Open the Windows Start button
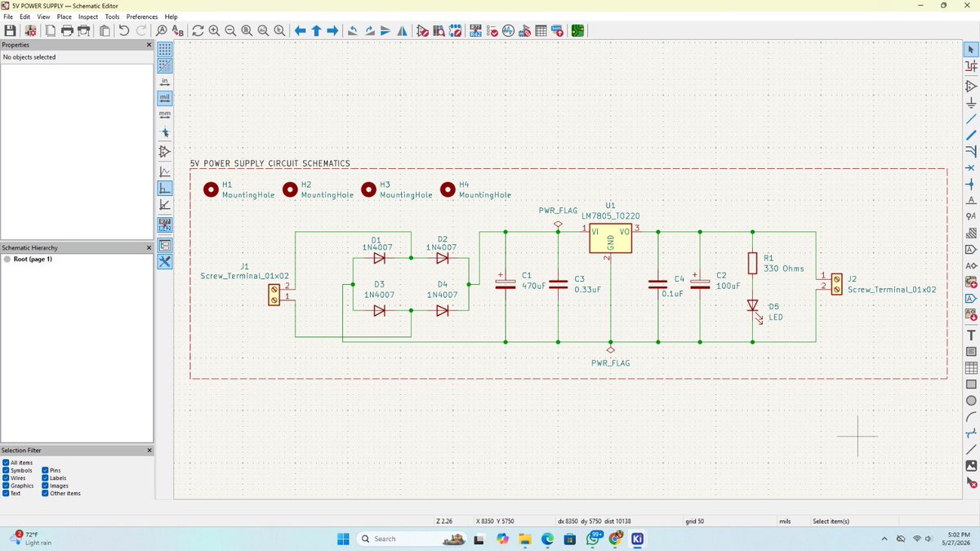Viewport: 980px width, 551px height. (344, 539)
